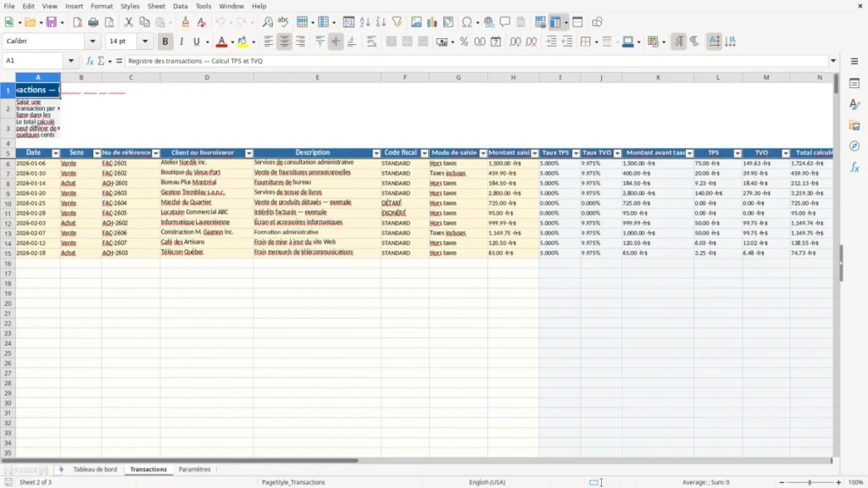Open filter dropdown on TPS column
Screen dimensions: 868x488
tap(737, 153)
